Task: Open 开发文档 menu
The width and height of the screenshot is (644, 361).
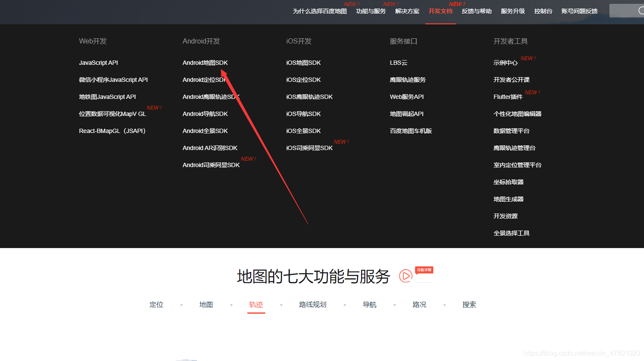Action: click(441, 11)
